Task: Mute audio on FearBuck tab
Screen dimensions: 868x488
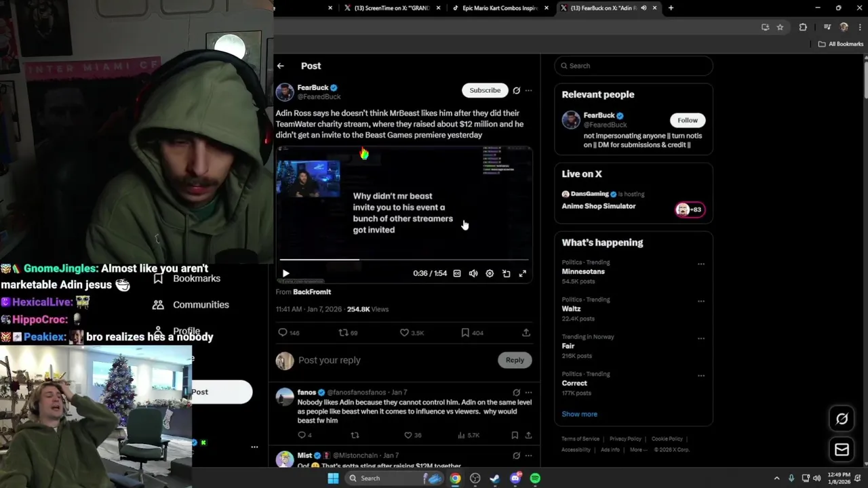Action: (x=644, y=8)
